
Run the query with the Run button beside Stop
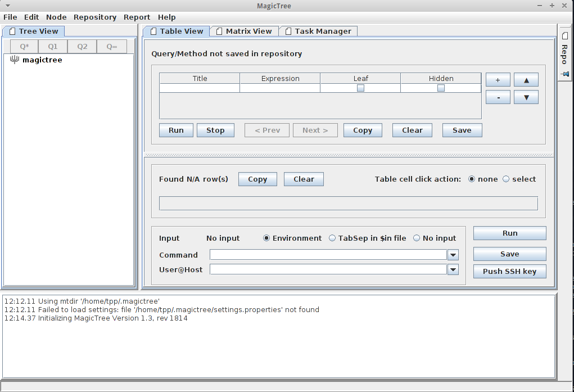pyautogui.click(x=176, y=130)
